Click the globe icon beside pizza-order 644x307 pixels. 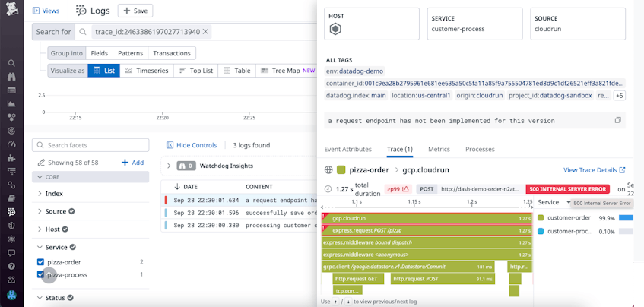click(328, 170)
